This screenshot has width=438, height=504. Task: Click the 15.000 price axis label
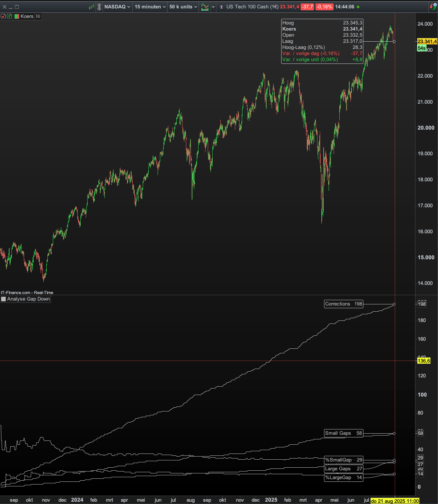(426, 257)
